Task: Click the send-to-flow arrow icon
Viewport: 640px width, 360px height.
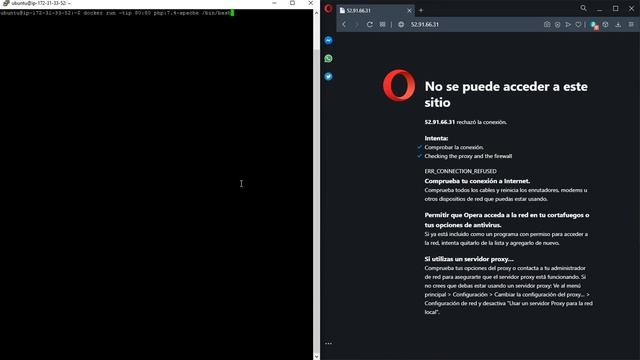Action: (x=568, y=24)
